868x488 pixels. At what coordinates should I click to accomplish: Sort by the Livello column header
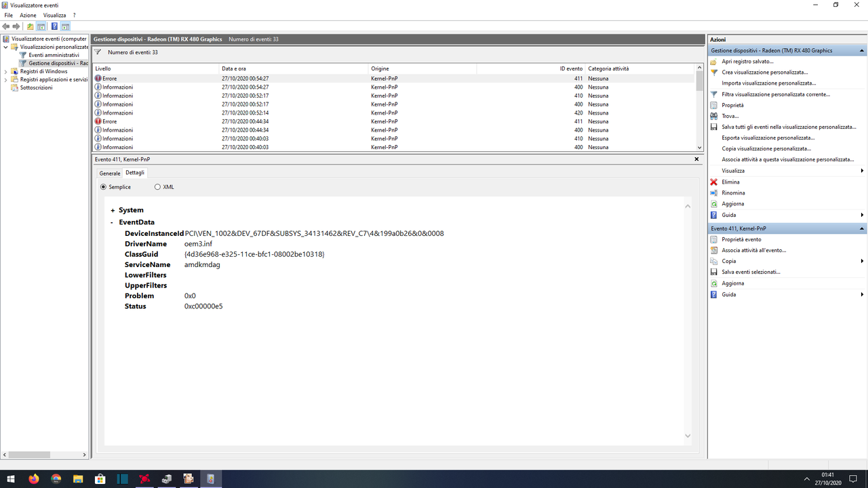156,68
